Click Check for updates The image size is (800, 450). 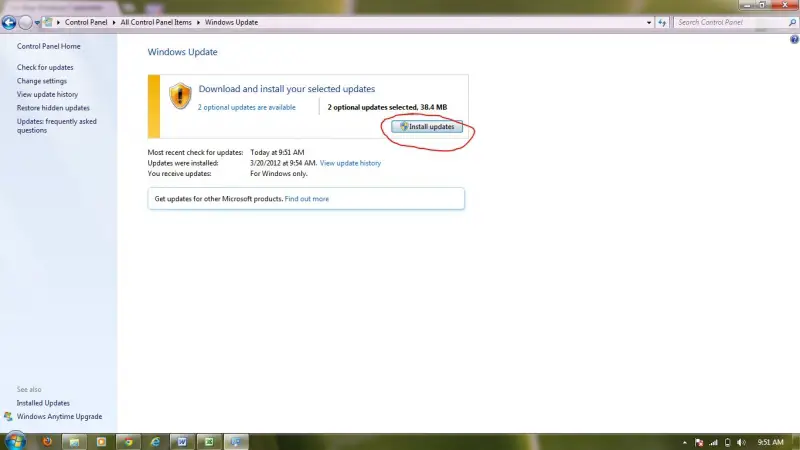tap(45, 67)
